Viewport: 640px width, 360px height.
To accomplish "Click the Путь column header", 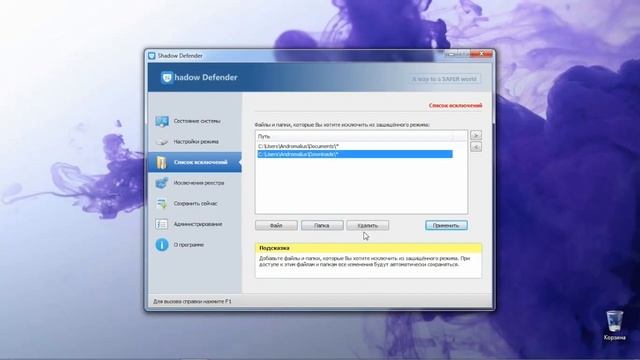I will (354, 136).
